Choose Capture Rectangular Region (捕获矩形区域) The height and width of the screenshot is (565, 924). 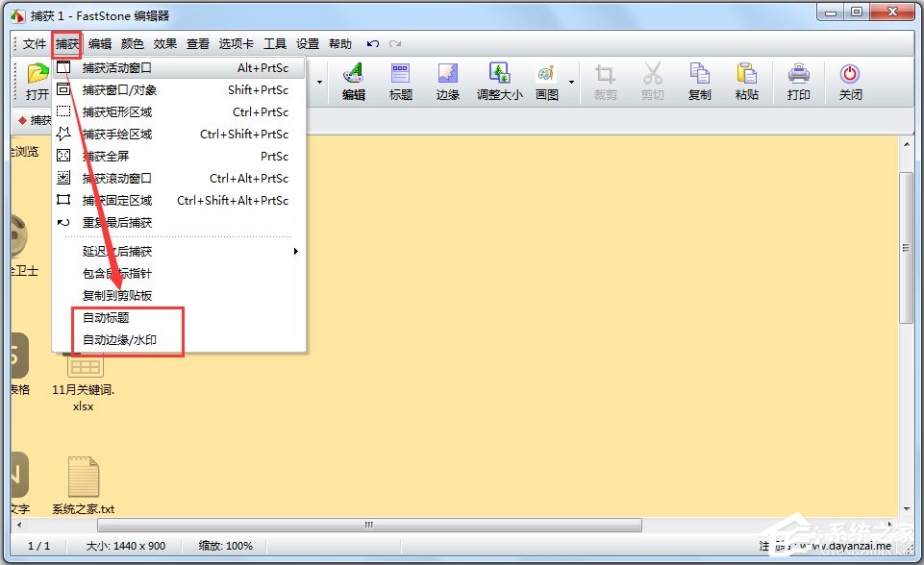[x=117, y=112]
